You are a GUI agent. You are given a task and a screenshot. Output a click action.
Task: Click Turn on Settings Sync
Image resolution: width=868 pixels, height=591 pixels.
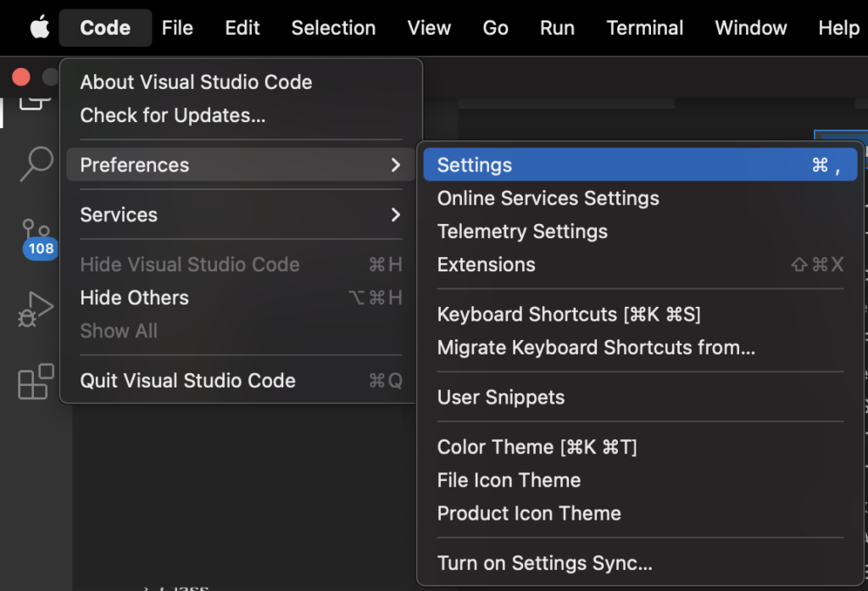pos(544,563)
